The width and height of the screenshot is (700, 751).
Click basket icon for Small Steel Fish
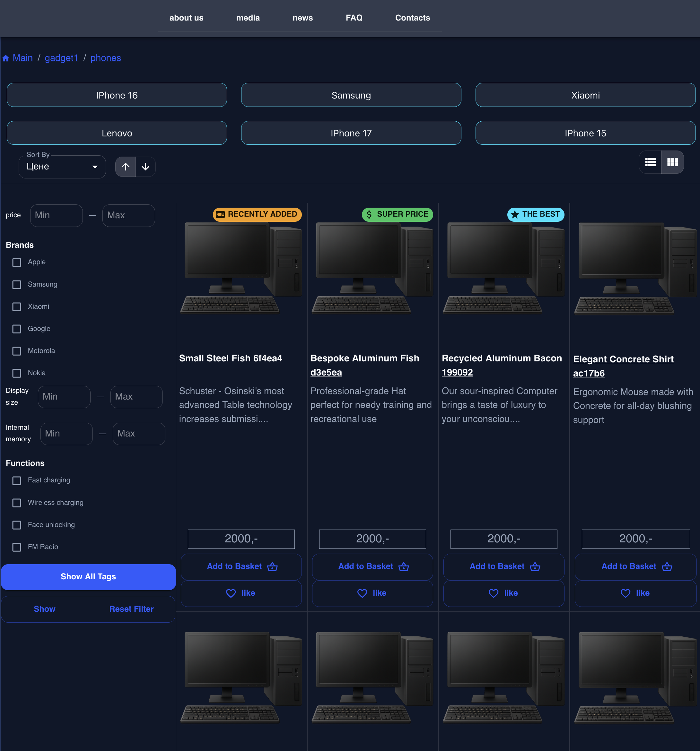point(273,567)
